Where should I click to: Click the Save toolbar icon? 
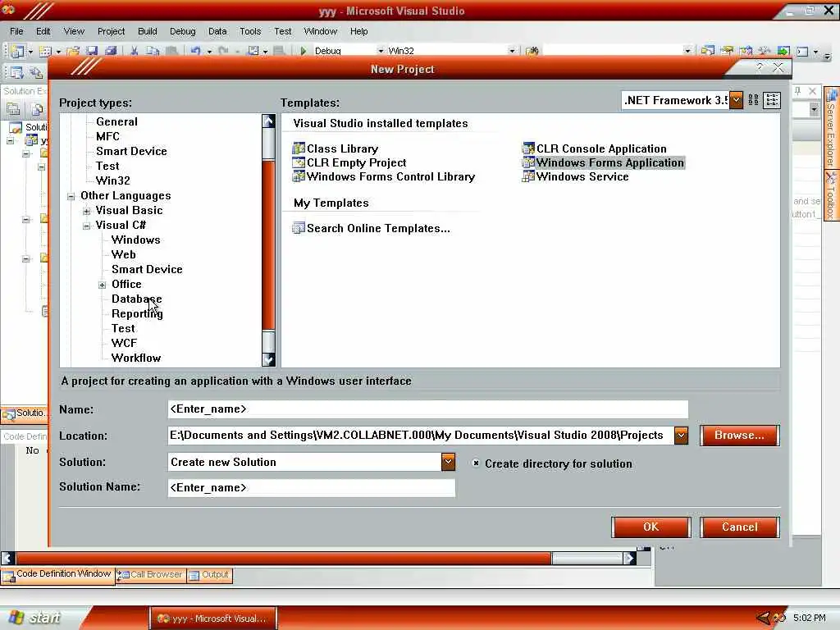(x=92, y=51)
